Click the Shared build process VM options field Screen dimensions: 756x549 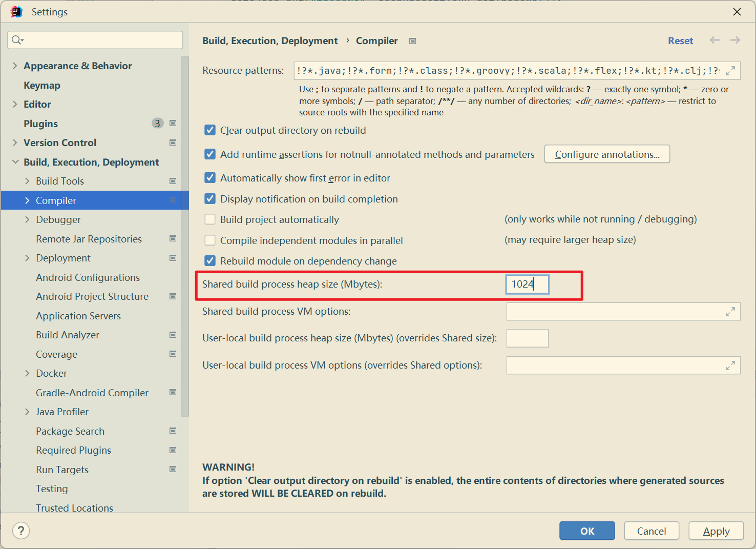[623, 311]
